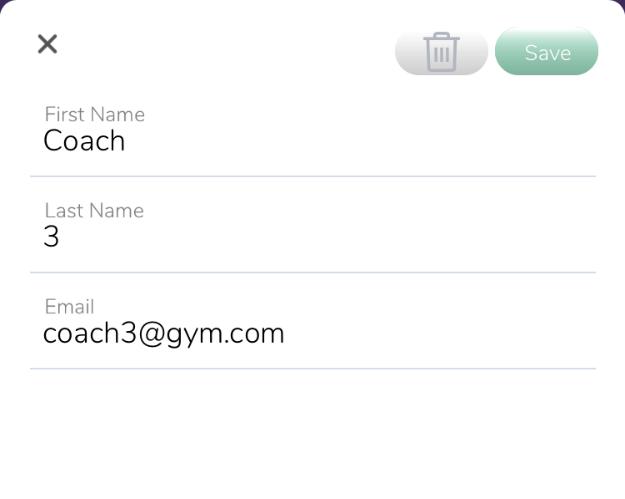Delete this coach using the gray pill button
Viewport: 625px width, 499px height.
point(441,52)
